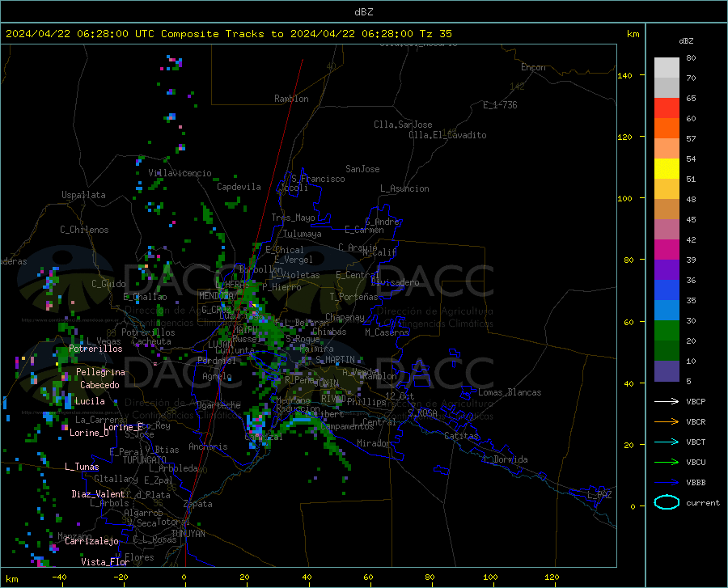This screenshot has width=728, height=588.
Task: Click the Zapata location label
Action: 198,504
